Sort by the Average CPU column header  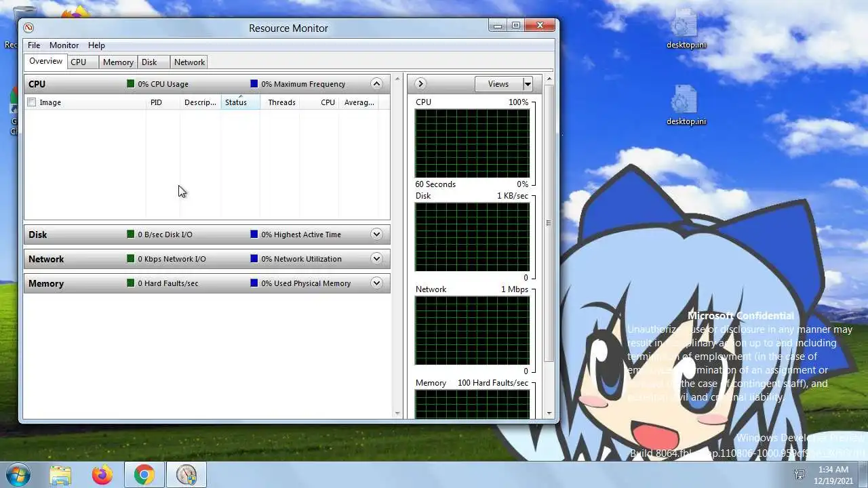coord(358,102)
